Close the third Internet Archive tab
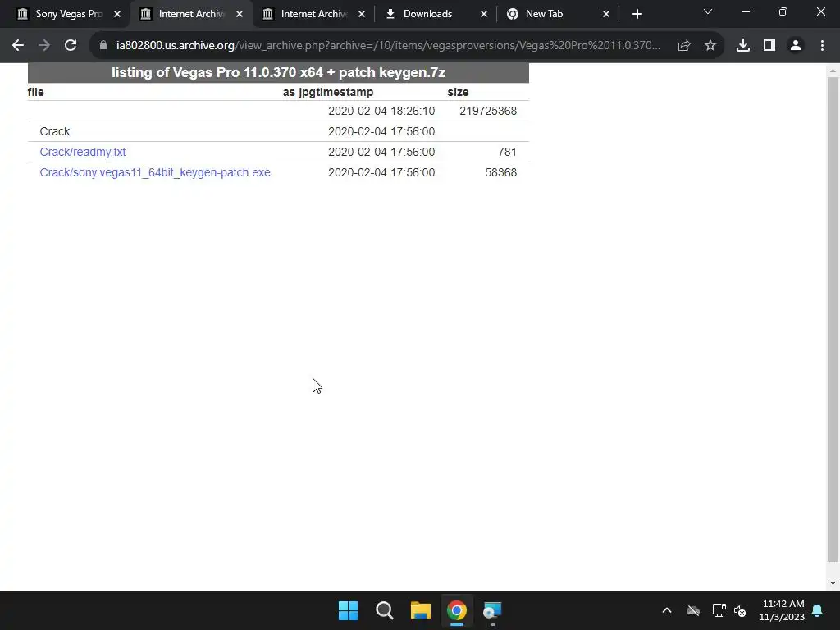 coord(362,14)
